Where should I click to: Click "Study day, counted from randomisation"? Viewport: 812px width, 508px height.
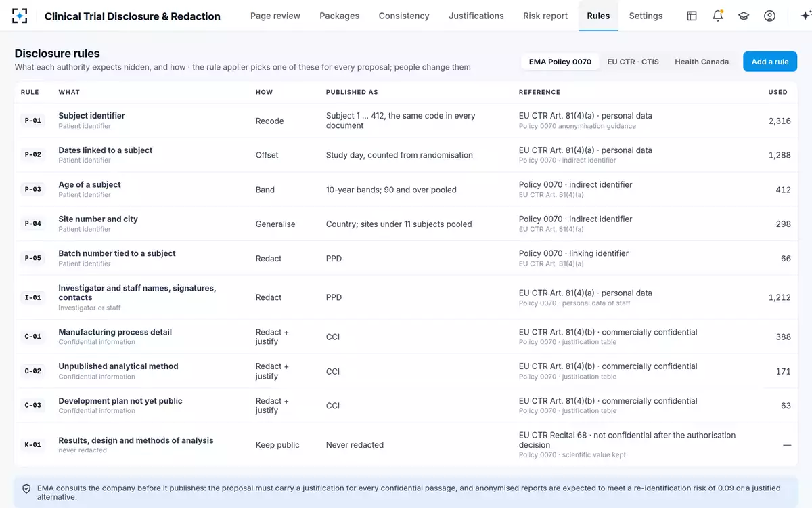(399, 155)
